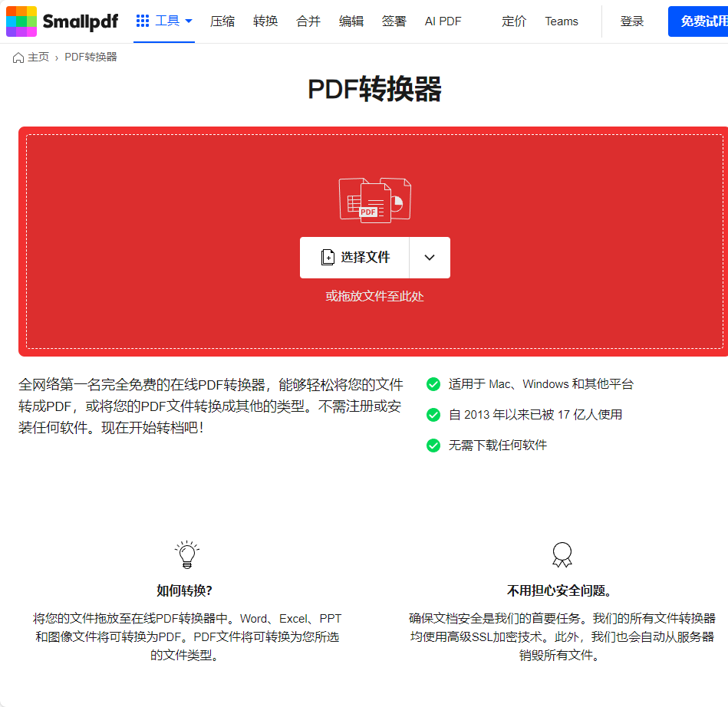This screenshot has height=707, width=728.
Task: Click the Smallpdf colorful logo icon
Action: (x=21, y=21)
